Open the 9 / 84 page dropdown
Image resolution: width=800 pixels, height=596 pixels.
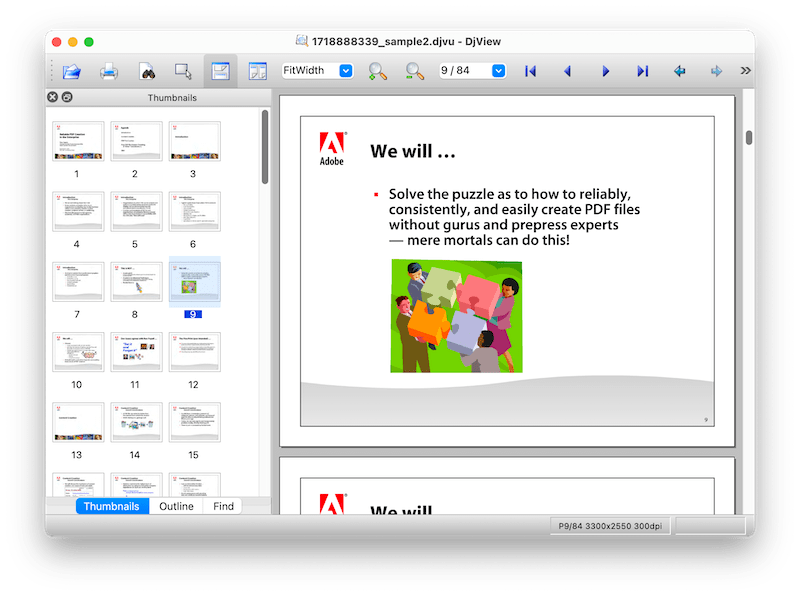(498, 71)
